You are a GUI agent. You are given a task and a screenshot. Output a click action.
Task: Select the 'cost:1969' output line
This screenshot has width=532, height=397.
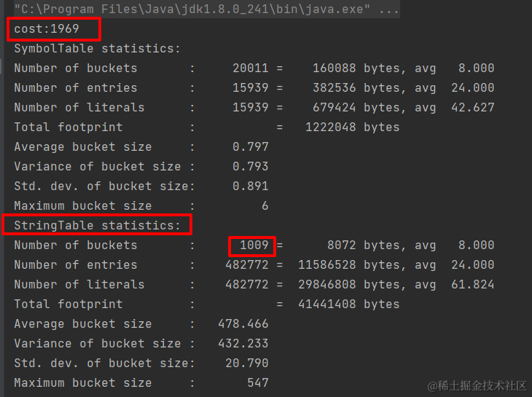click(x=47, y=29)
